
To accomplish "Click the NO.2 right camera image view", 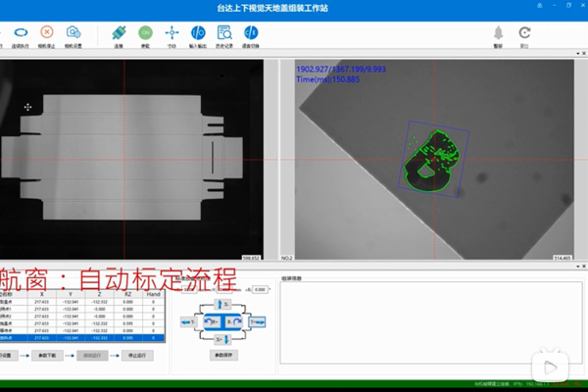I will click(434, 160).
